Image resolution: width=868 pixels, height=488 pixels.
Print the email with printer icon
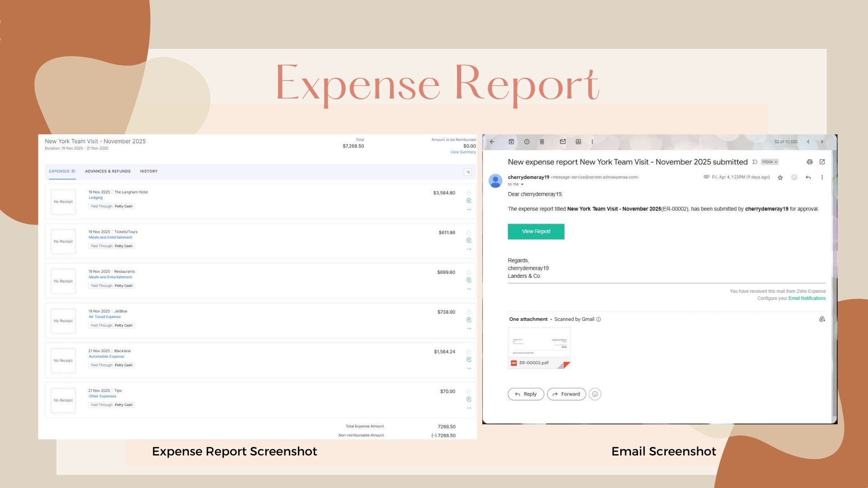810,162
